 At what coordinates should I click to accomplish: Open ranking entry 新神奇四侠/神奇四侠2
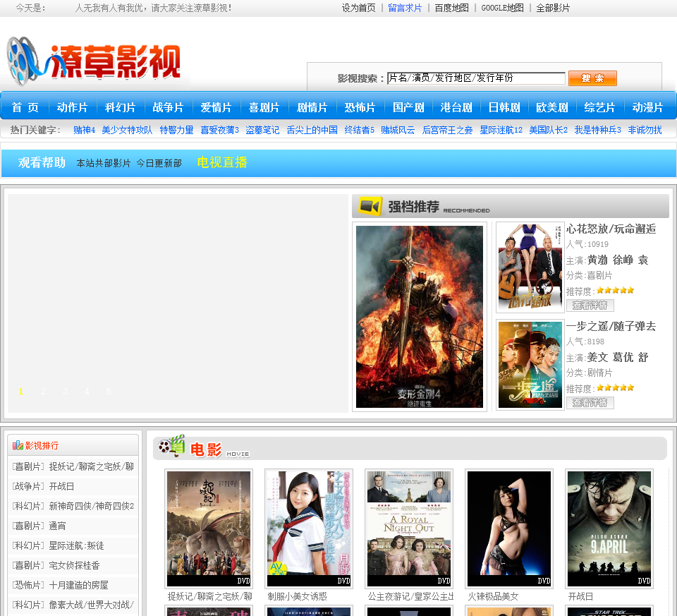[x=91, y=506]
